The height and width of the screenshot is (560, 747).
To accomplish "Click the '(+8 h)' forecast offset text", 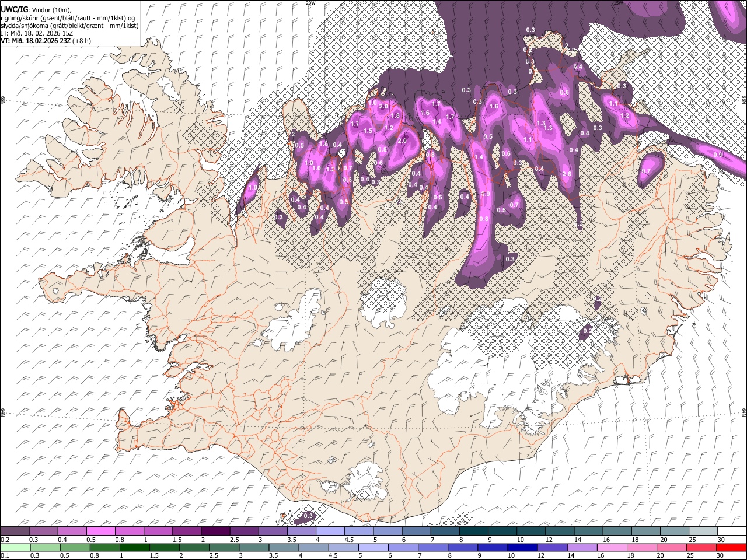I will tap(82, 41).
